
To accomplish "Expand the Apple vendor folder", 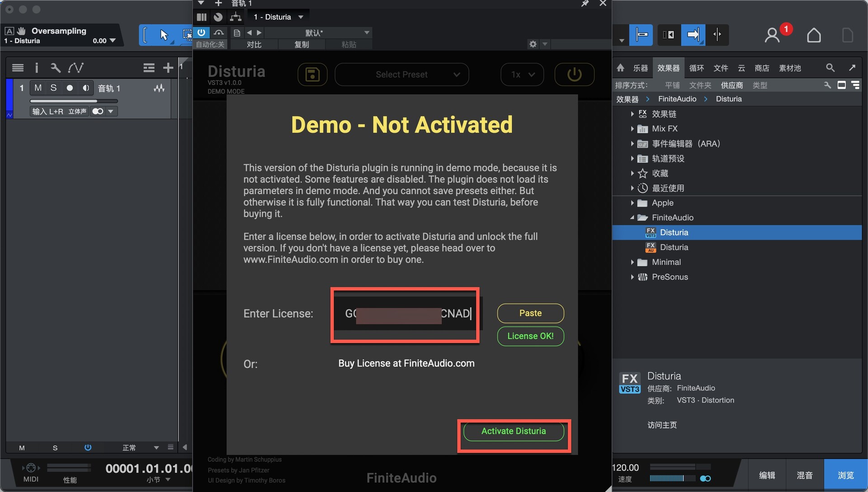I will (x=632, y=203).
